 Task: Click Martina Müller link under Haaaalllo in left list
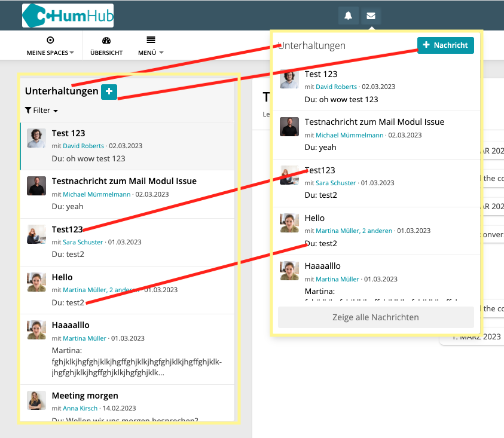pos(84,338)
